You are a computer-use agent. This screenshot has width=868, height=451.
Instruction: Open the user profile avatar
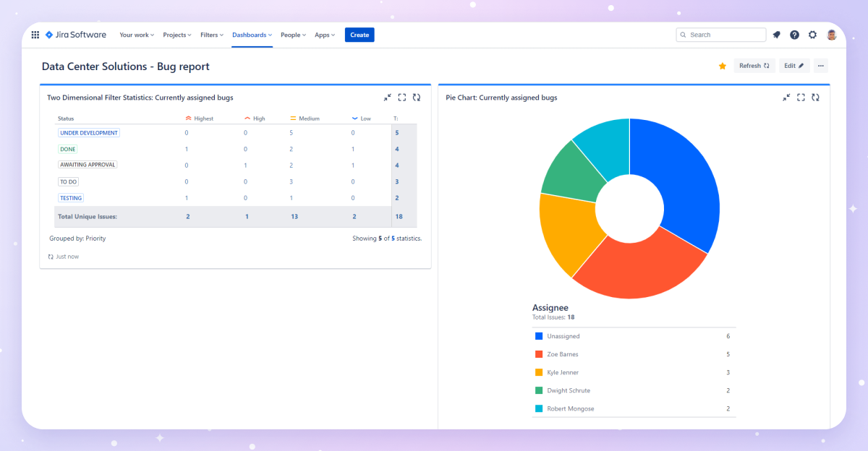click(x=832, y=35)
